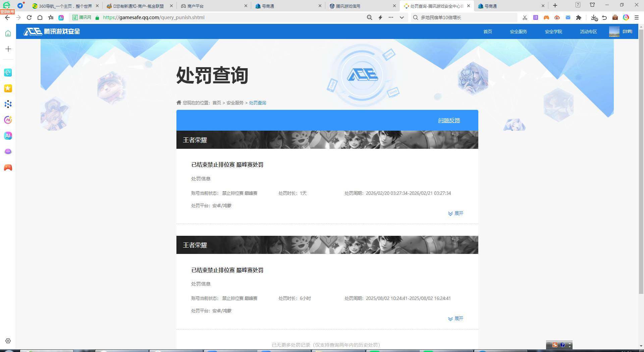The image size is (644, 352).
Task: Expand the second 展开 punishment record details
Action: [x=455, y=318]
